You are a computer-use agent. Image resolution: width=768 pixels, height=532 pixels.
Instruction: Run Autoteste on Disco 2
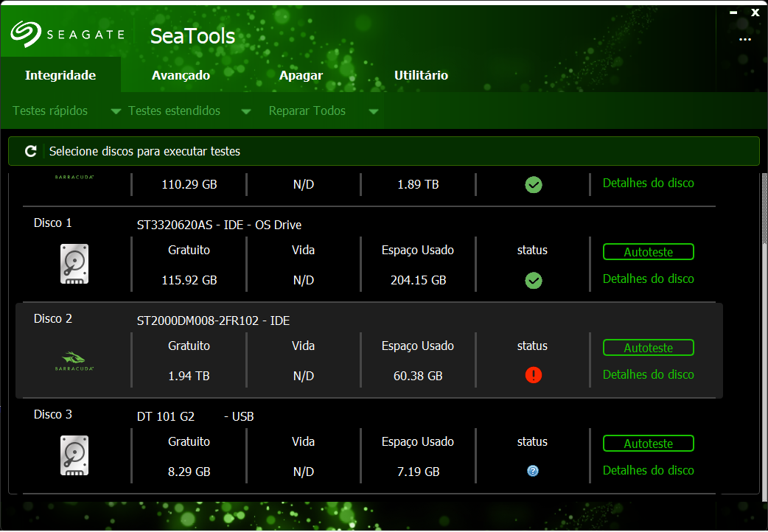coord(649,348)
